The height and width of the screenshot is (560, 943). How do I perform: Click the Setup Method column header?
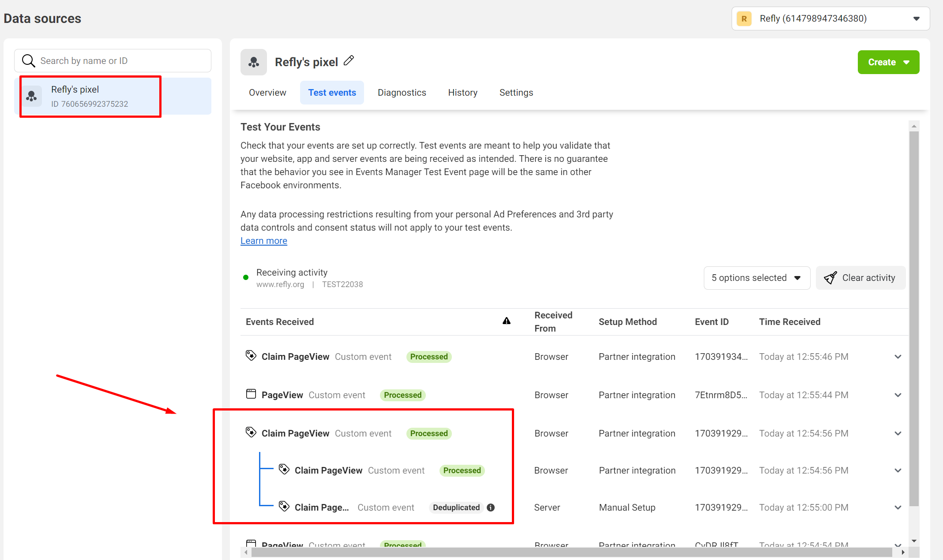click(627, 322)
